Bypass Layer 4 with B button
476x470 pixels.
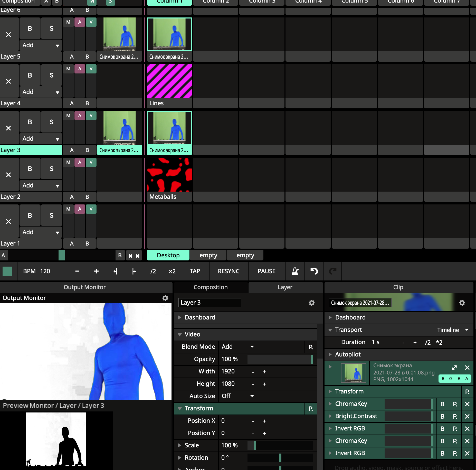pos(30,75)
